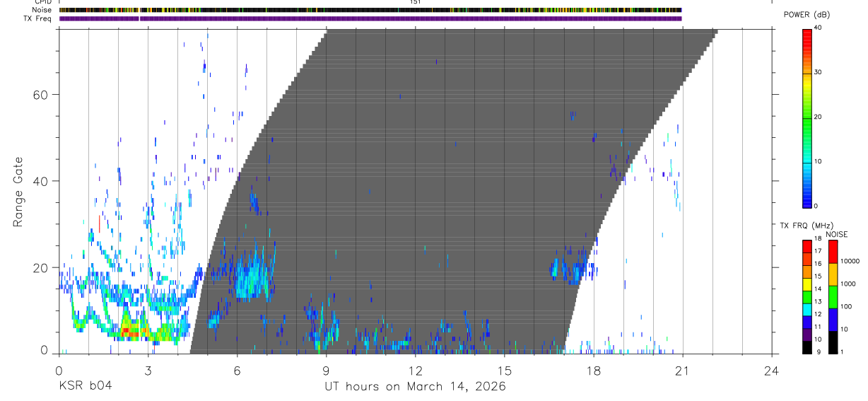Screen dimensions: 868x401
Task: Click the KSR b04 radar beam label
Action: pyautogui.click(x=84, y=386)
